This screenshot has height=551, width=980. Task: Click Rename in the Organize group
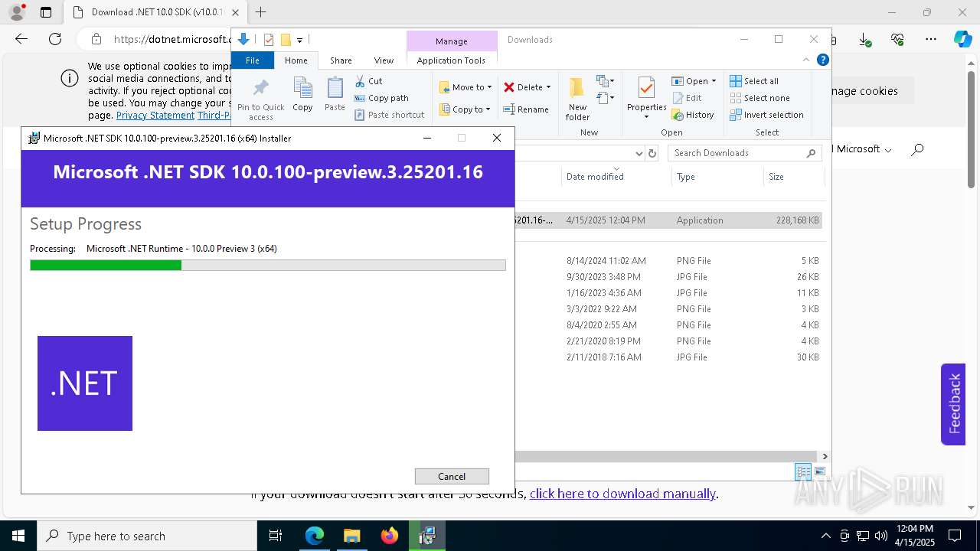tap(526, 109)
